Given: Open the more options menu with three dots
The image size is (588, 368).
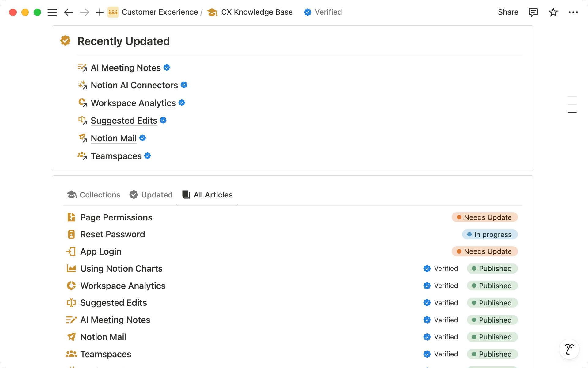Looking at the screenshot, I should click(x=573, y=12).
